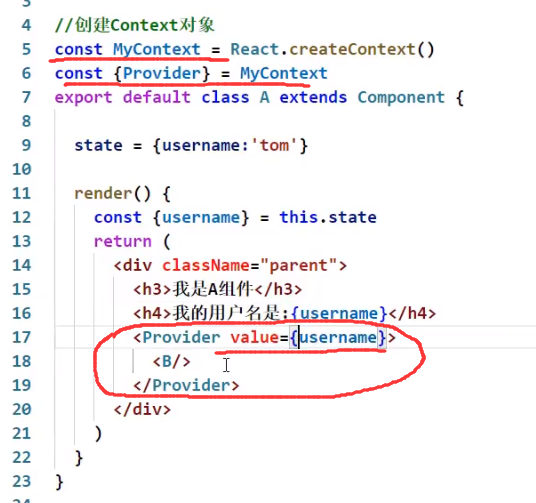Click the value attribute of Provider
Screen dimensions: 536x503
[255, 337]
